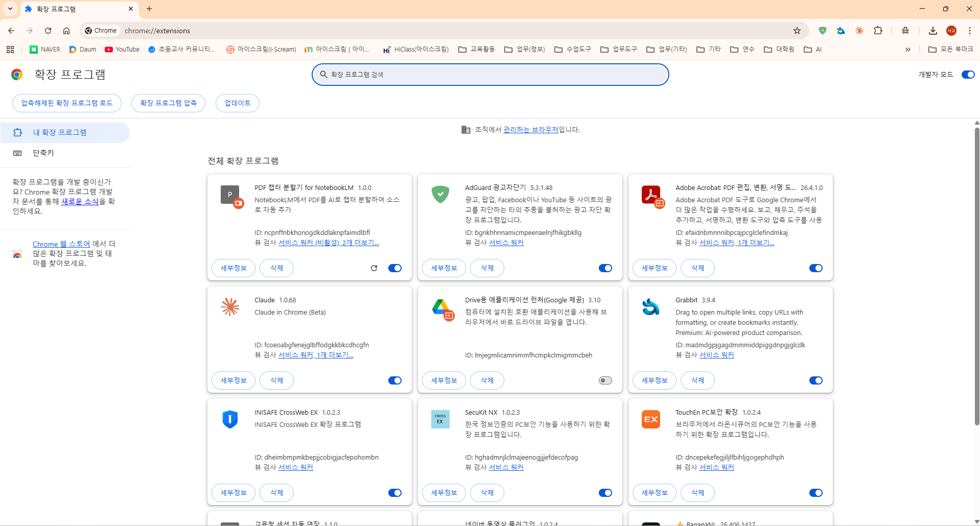
Task: Switch to the 확장 프로그램 browser tab
Action: click(x=79, y=9)
